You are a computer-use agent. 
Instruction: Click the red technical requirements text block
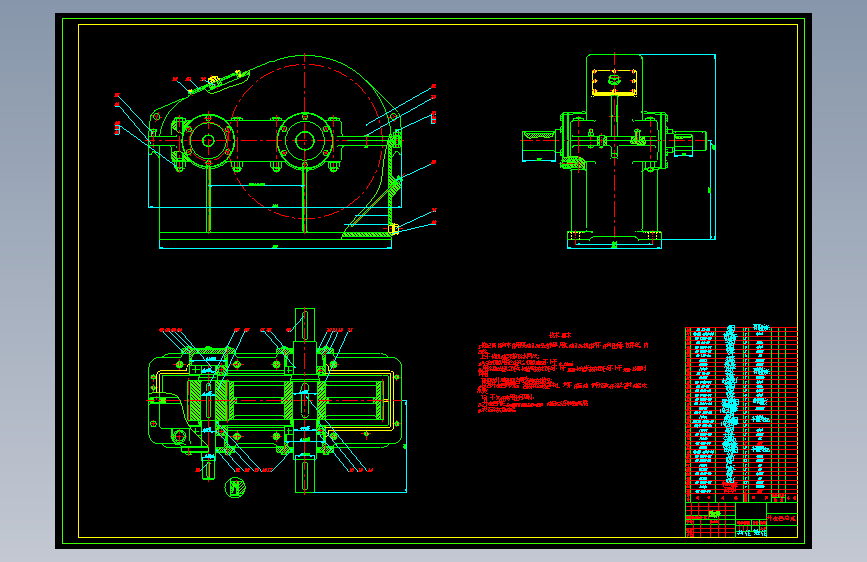pyautogui.click(x=563, y=373)
